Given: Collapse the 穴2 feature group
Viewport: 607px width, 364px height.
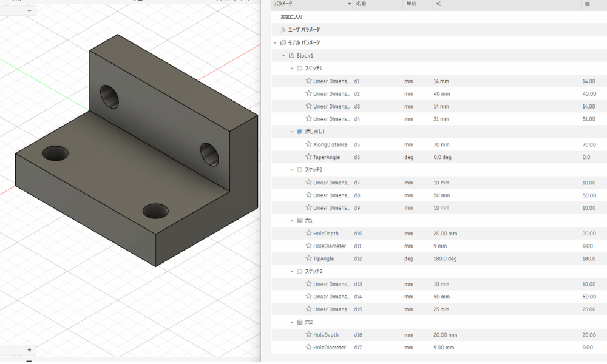Looking at the screenshot, I should coord(292,322).
